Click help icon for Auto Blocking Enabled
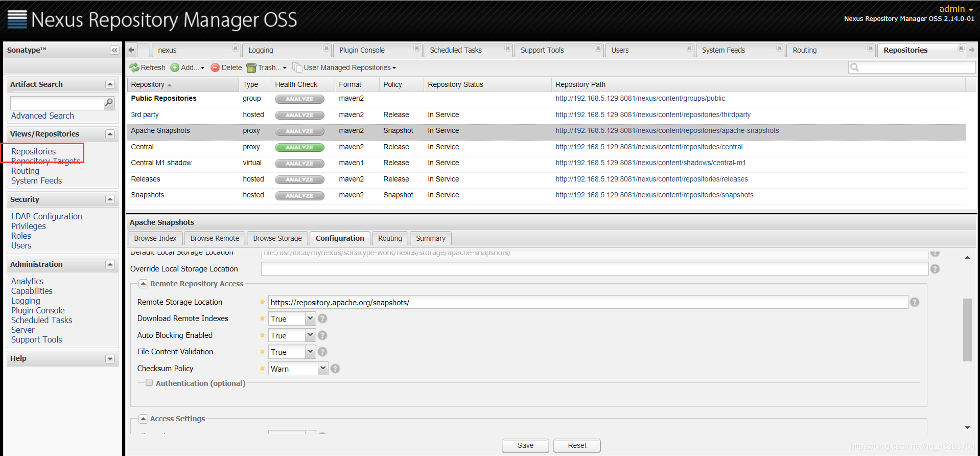This screenshot has width=980, height=456. tap(322, 335)
